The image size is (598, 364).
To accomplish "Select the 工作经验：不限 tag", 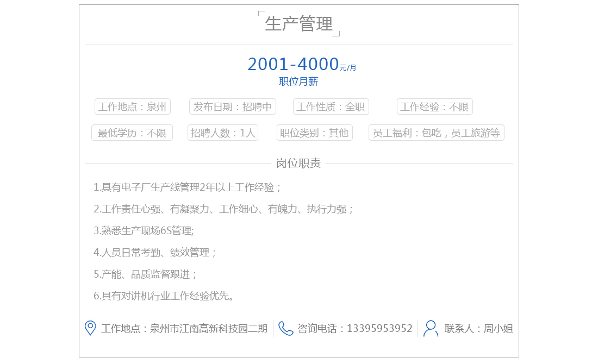I will point(434,106).
